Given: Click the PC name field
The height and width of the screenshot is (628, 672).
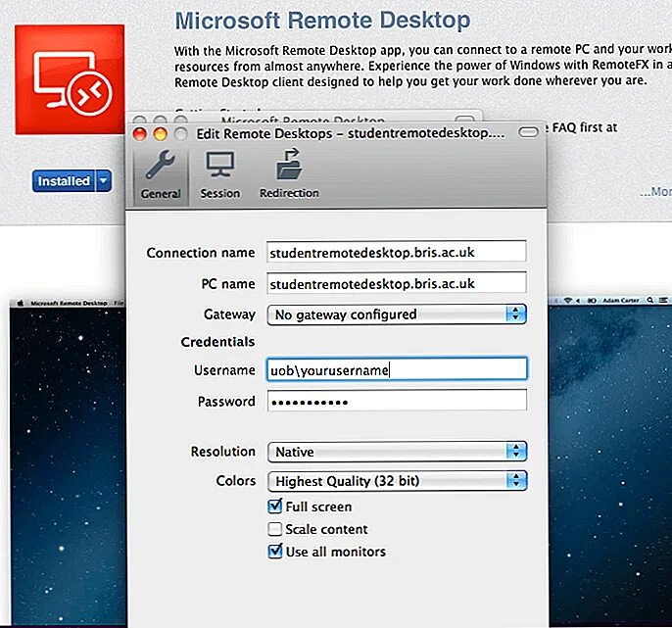Looking at the screenshot, I should [396, 283].
